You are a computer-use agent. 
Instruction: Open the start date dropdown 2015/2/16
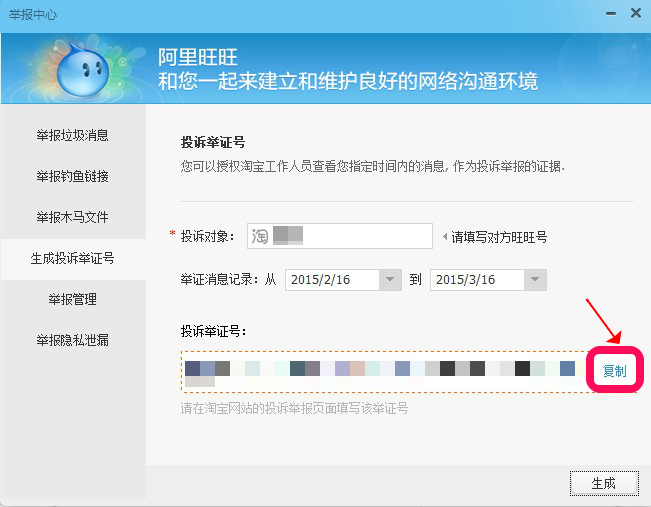point(389,279)
